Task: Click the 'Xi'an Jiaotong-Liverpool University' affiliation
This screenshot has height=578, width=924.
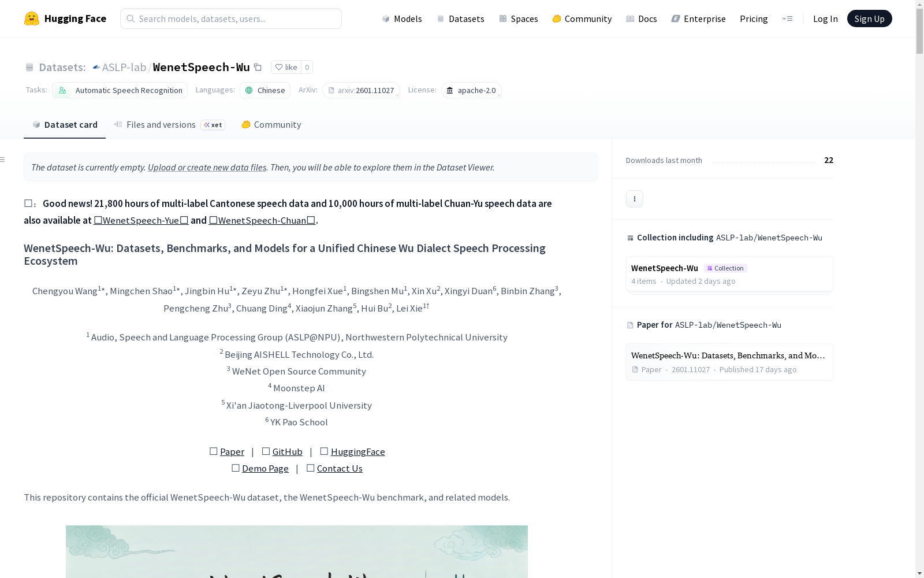Action: 299,405
